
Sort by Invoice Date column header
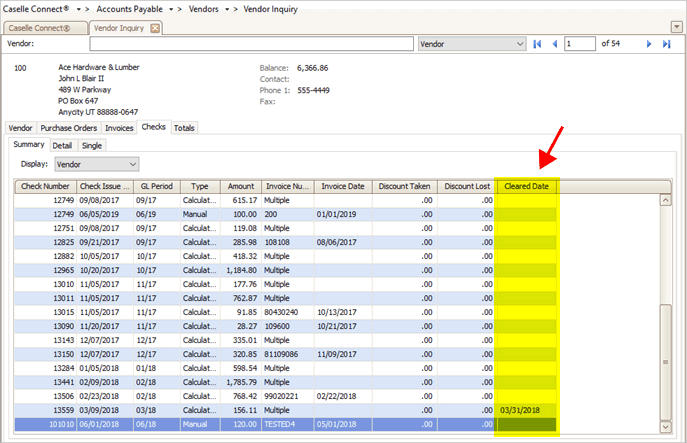click(x=343, y=186)
